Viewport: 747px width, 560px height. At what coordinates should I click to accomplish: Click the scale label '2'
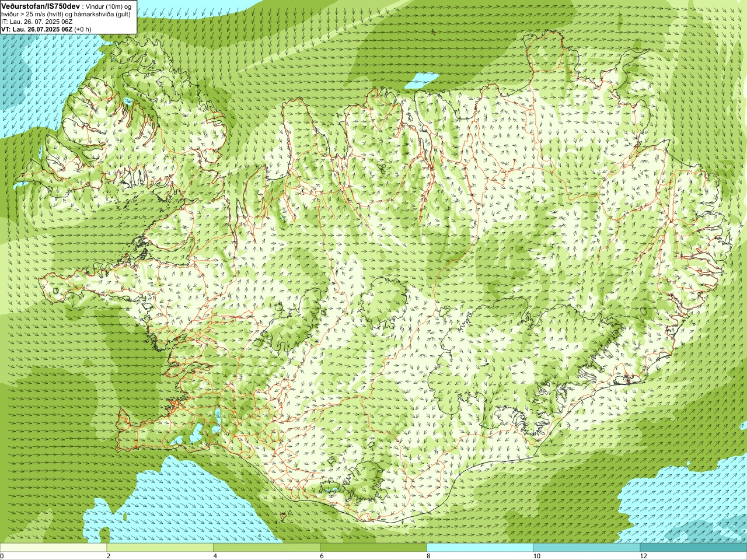coord(109,556)
